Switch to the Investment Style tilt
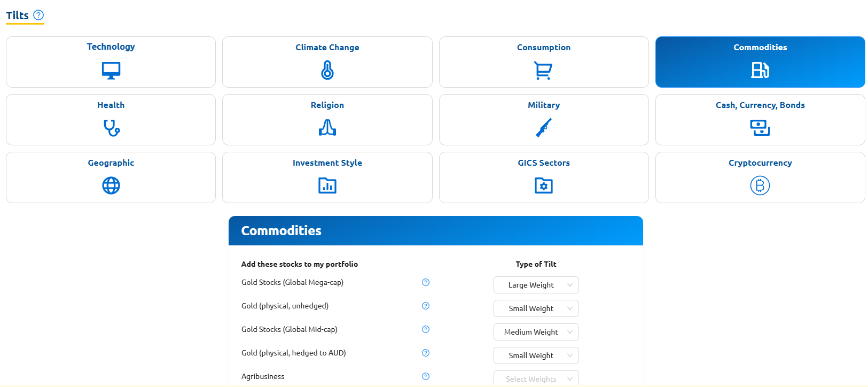Image resolution: width=868 pixels, height=387 pixels. (327, 177)
